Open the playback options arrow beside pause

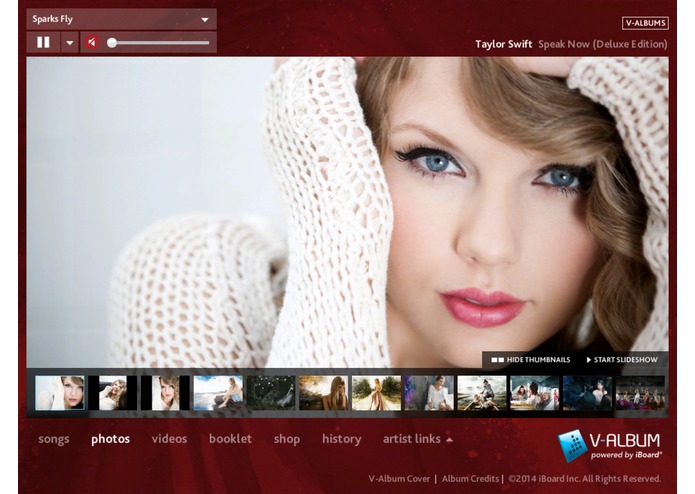70,43
